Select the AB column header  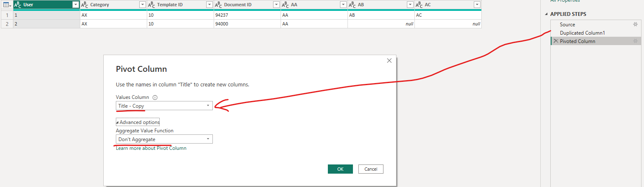coord(381,5)
